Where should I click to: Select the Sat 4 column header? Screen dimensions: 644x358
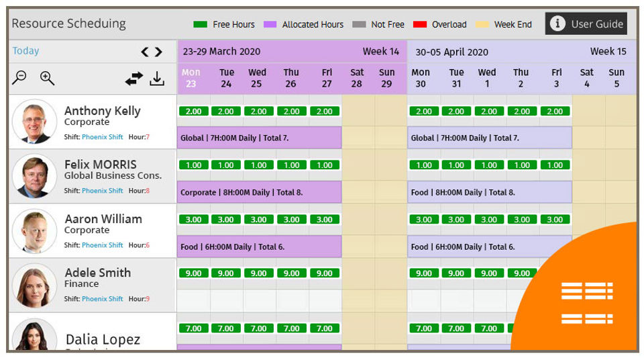(587, 78)
